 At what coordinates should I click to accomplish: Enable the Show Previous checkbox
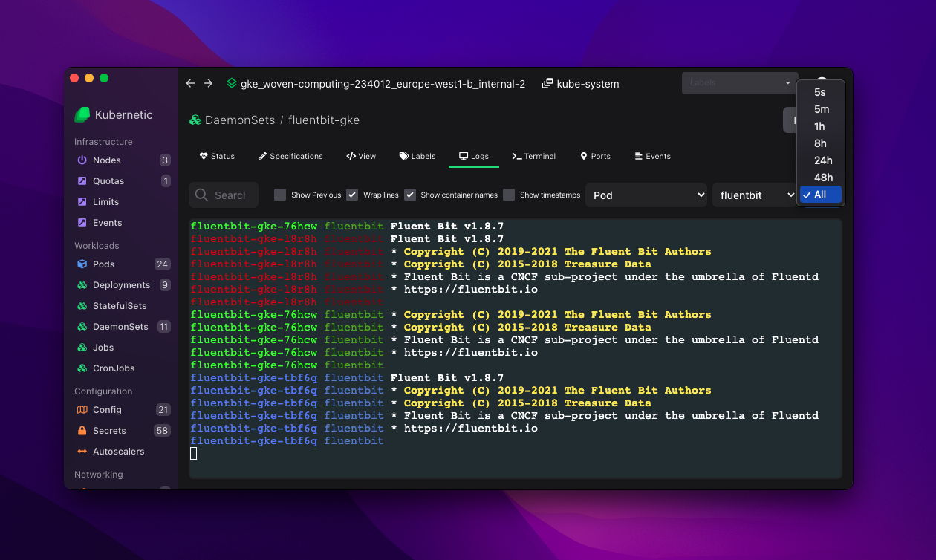(280, 195)
